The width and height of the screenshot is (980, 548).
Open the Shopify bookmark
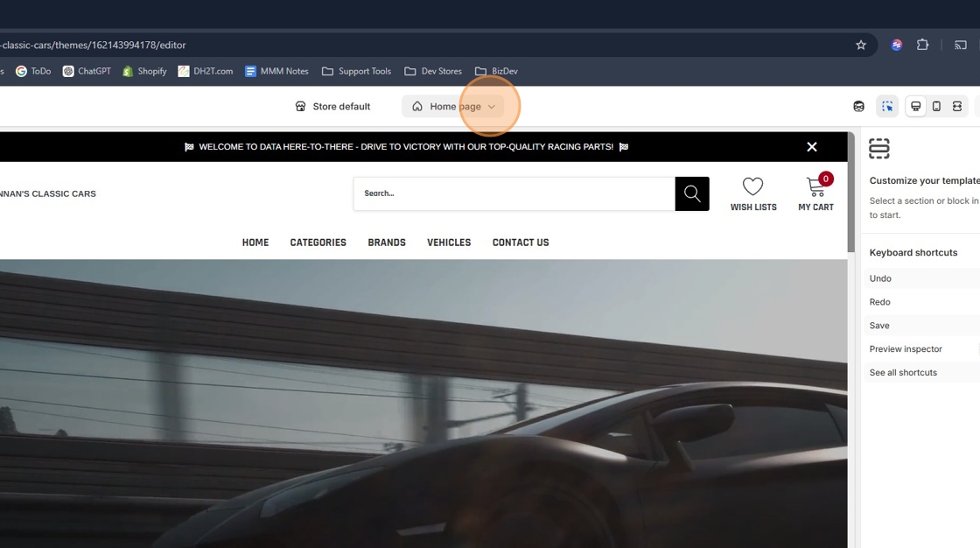145,71
